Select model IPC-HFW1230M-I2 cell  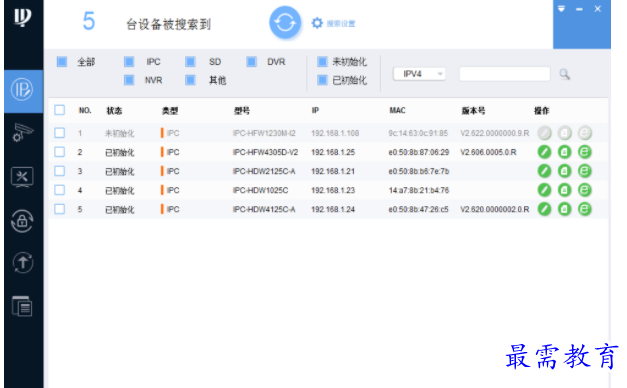(x=264, y=133)
